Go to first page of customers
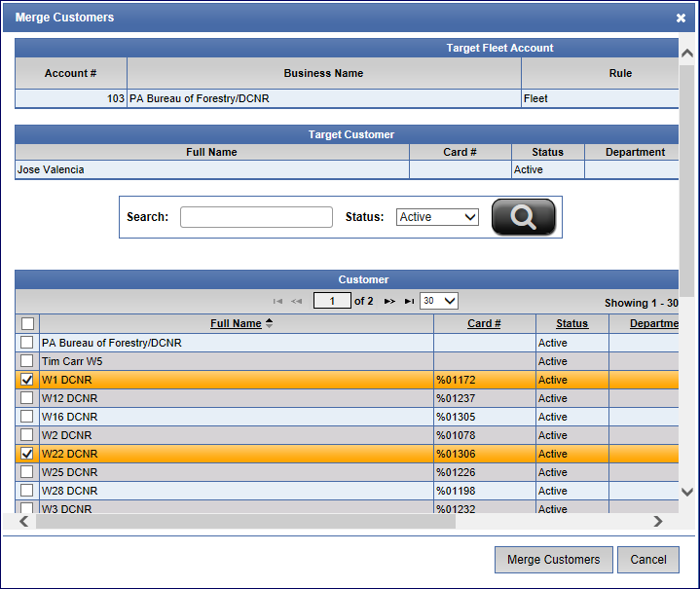 tap(278, 302)
